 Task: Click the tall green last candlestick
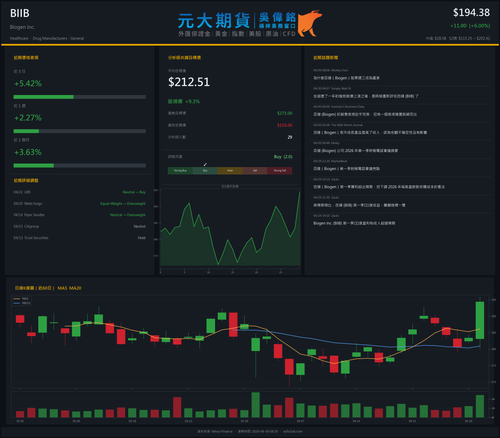(x=480, y=320)
